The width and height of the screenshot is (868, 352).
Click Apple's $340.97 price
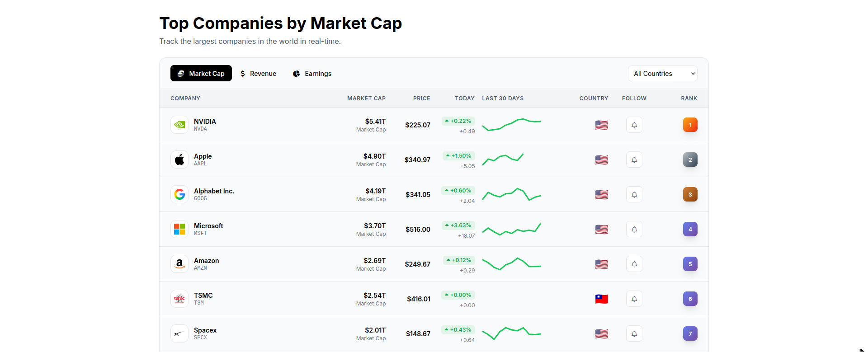tap(417, 160)
